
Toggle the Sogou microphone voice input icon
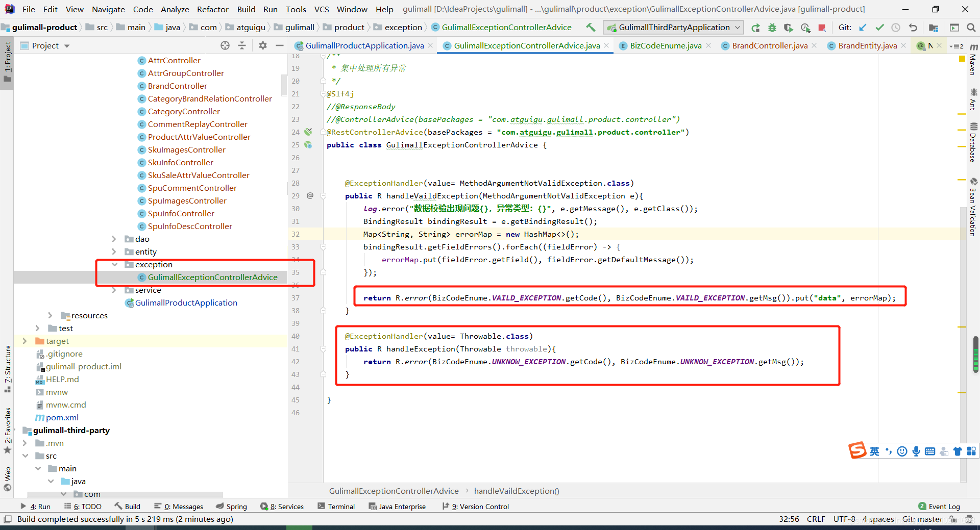(x=916, y=451)
